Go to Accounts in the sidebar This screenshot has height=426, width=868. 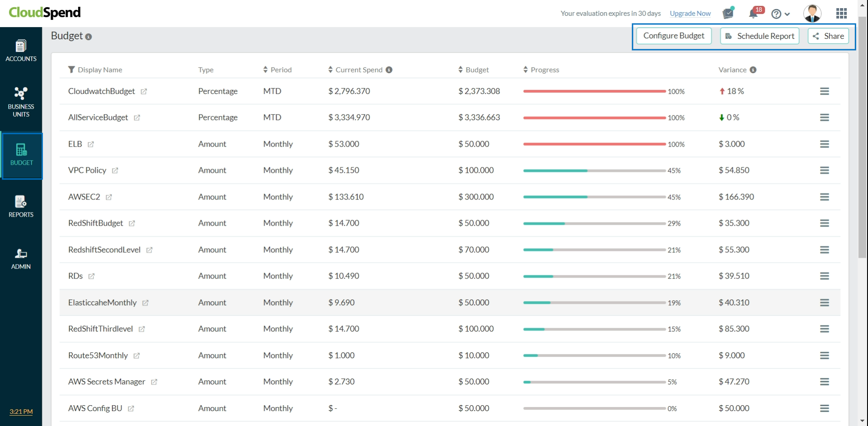click(21, 51)
